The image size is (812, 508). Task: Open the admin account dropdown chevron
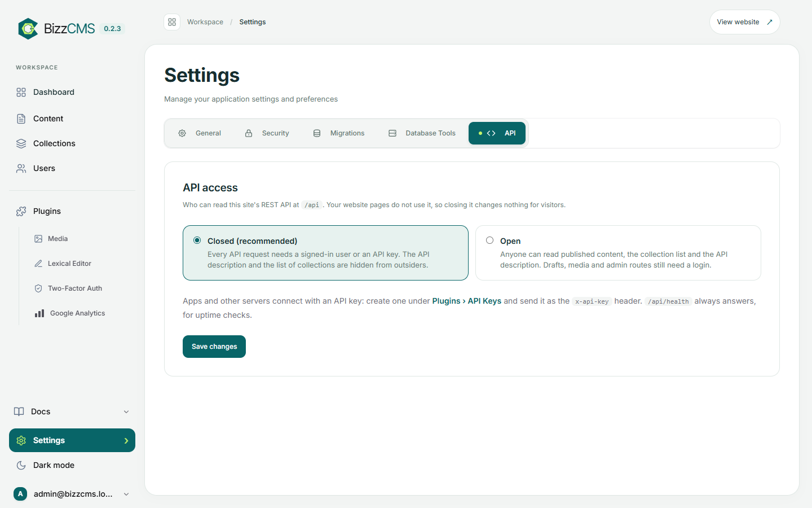[x=126, y=494]
